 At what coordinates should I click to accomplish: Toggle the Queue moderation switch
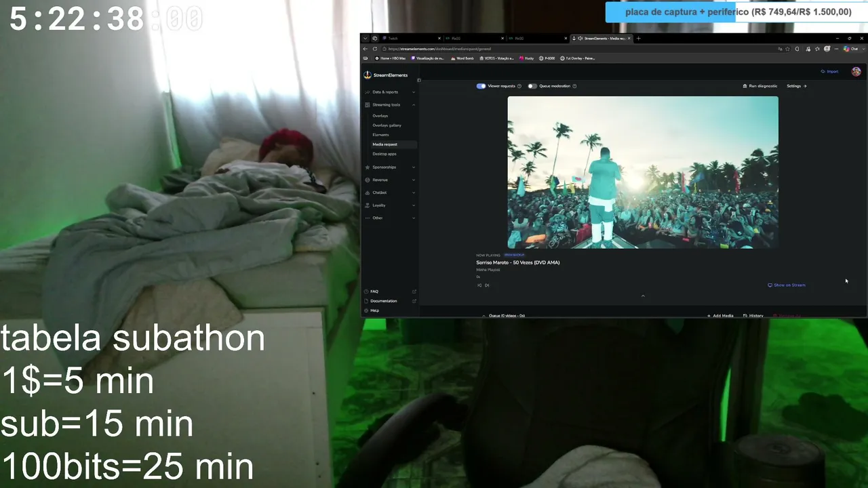532,86
